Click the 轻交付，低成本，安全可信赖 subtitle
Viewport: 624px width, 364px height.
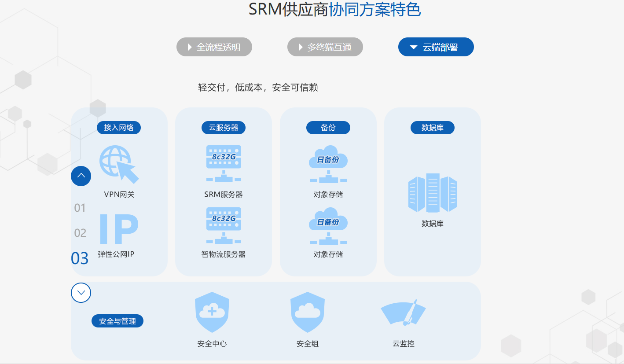pyautogui.click(x=258, y=87)
